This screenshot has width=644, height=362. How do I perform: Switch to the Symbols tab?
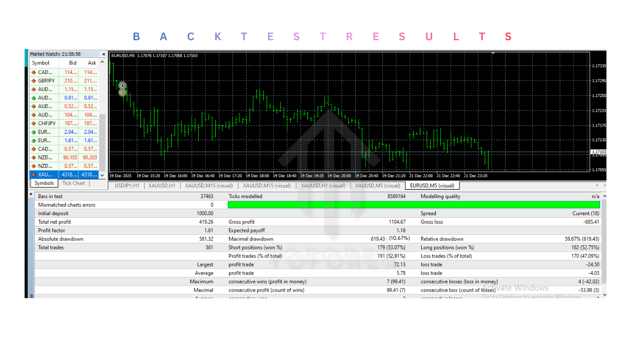(x=44, y=184)
